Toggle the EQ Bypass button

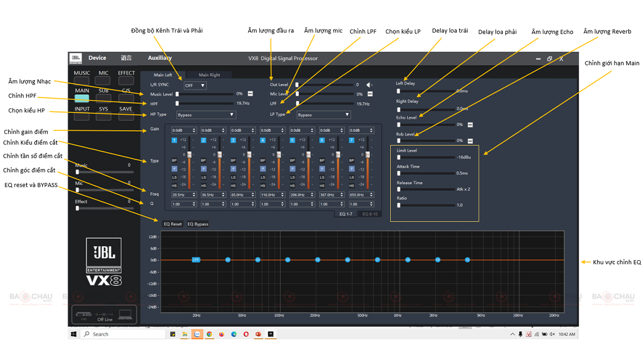pyautogui.click(x=197, y=224)
